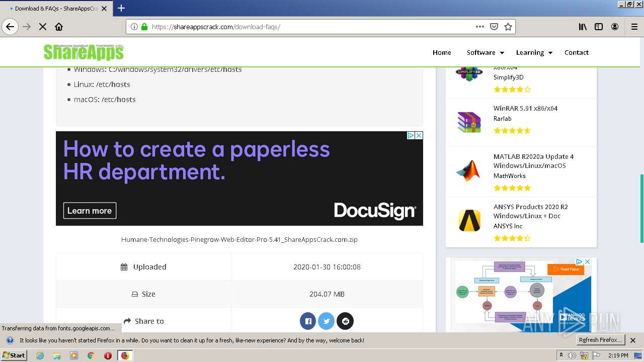
Task: Launch Internet Explorer from taskbar
Action: [x=40, y=355]
